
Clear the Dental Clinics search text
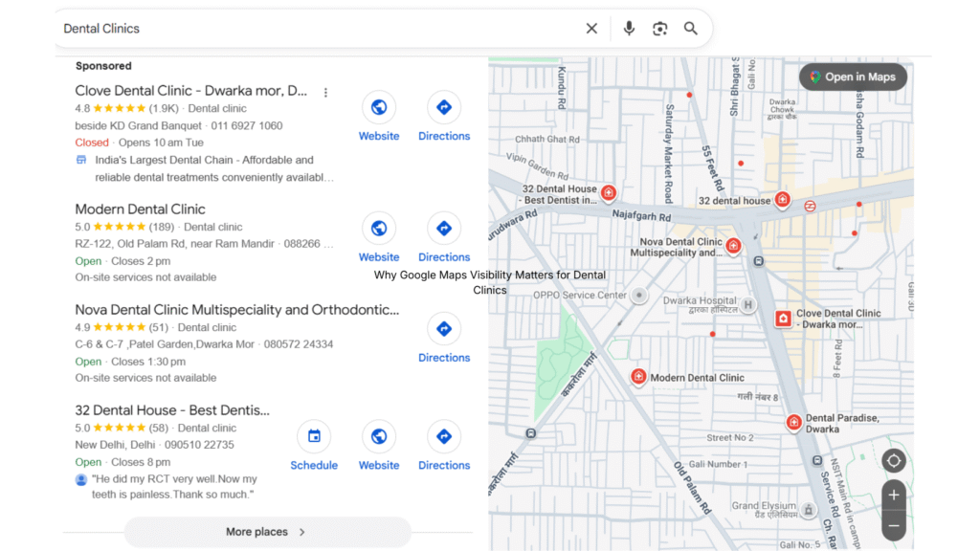point(591,29)
